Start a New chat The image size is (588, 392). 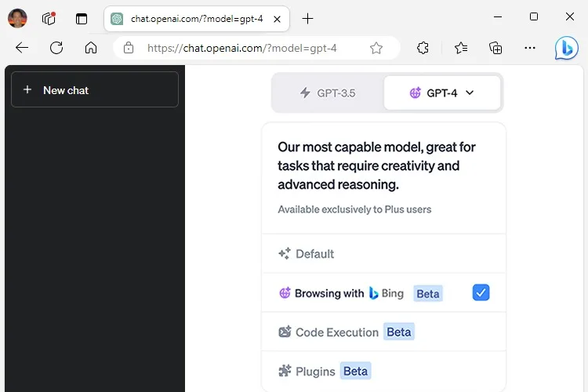(x=95, y=89)
